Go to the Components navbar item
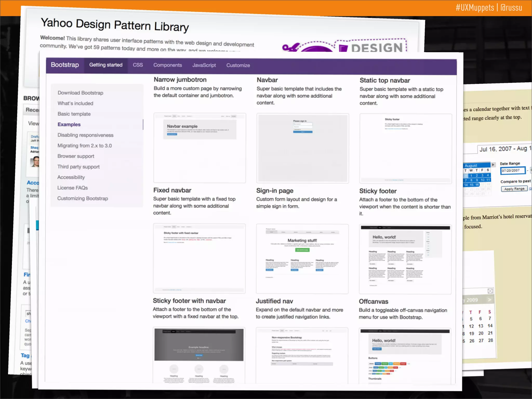Screen dimensions: 532x399 [168, 65]
